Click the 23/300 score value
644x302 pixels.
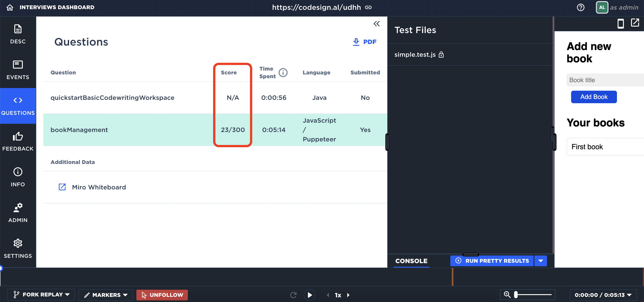coord(233,130)
